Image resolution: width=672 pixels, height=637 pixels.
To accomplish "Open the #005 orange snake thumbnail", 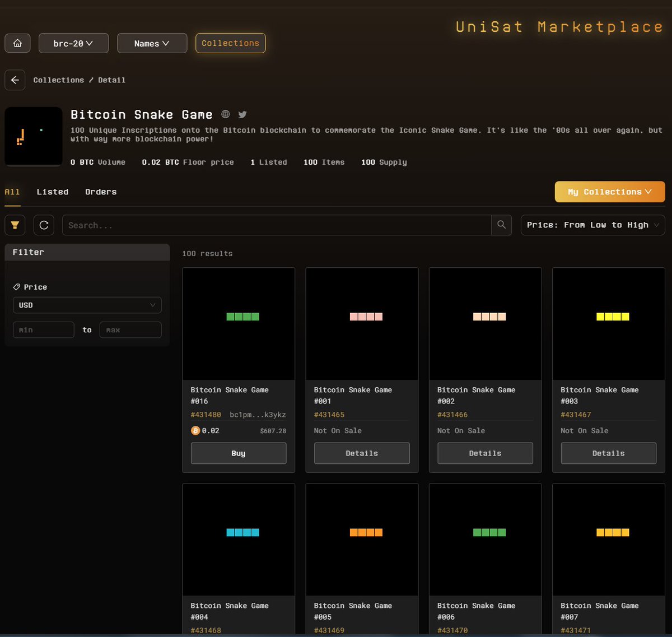I will (362, 540).
